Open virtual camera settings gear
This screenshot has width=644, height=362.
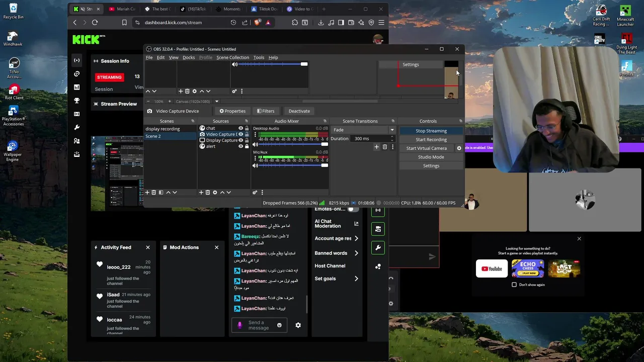point(459,148)
